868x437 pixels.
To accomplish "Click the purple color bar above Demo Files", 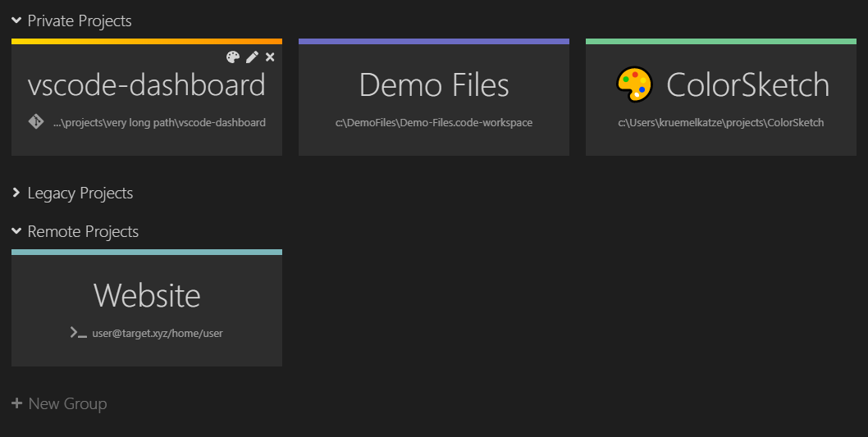I will coord(434,42).
